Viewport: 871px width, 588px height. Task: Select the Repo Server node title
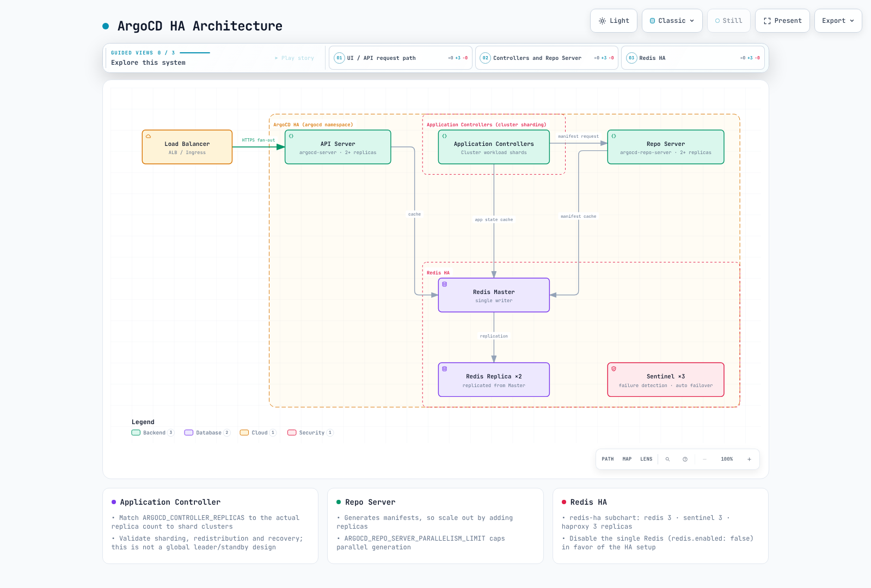coord(666,144)
